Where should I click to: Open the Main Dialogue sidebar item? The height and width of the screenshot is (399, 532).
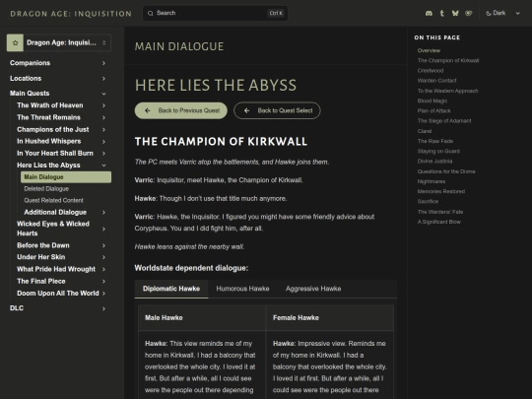coord(66,177)
